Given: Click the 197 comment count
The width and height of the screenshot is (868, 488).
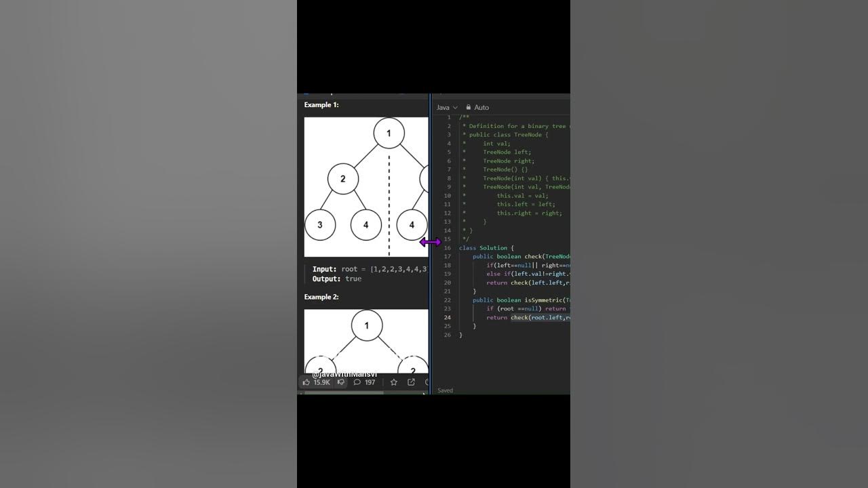Looking at the screenshot, I should [370, 382].
